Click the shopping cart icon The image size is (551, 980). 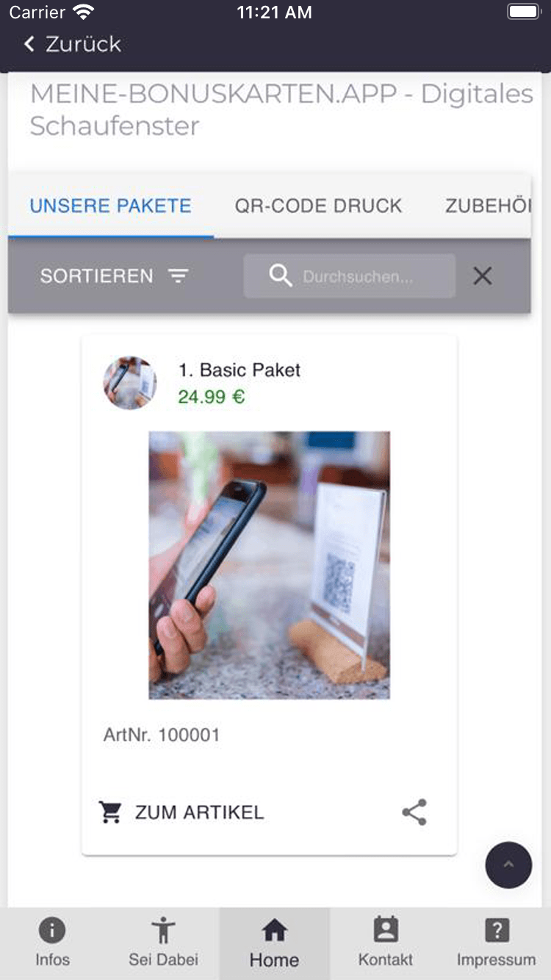pos(110,813)
